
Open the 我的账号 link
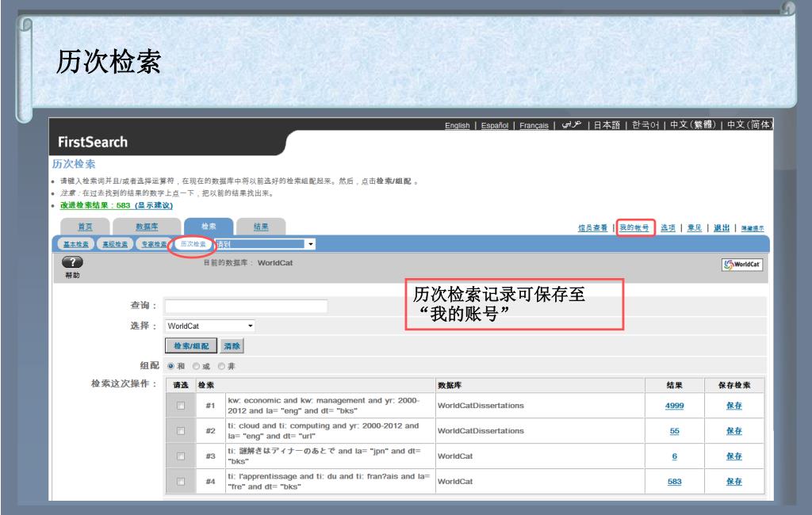click(x=634, y=227)
